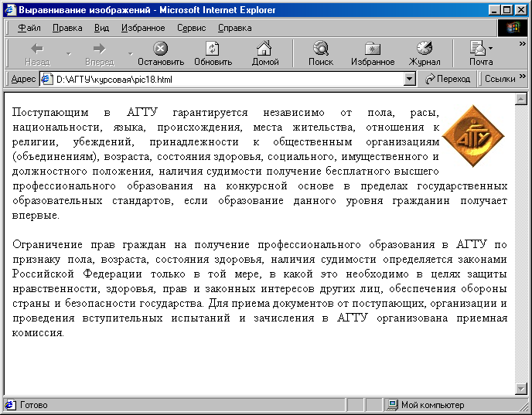Click the АГТУ diamond logo image
The height and width of the screenshot is (415, 532).
(x=473, y=136)
